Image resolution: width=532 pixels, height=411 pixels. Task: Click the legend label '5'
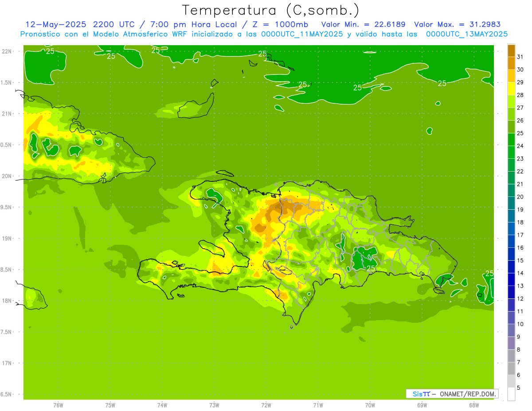(519, 388)
